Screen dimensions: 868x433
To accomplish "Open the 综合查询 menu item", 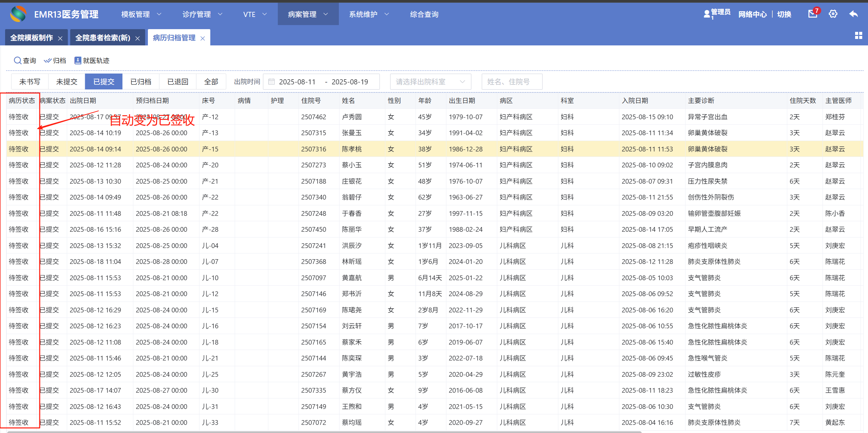I will (x=424, y=14).
